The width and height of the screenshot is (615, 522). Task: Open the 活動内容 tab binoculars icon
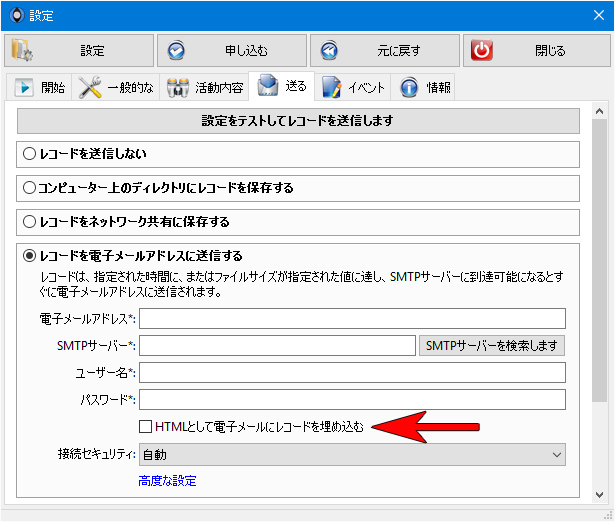pos(178,87)
